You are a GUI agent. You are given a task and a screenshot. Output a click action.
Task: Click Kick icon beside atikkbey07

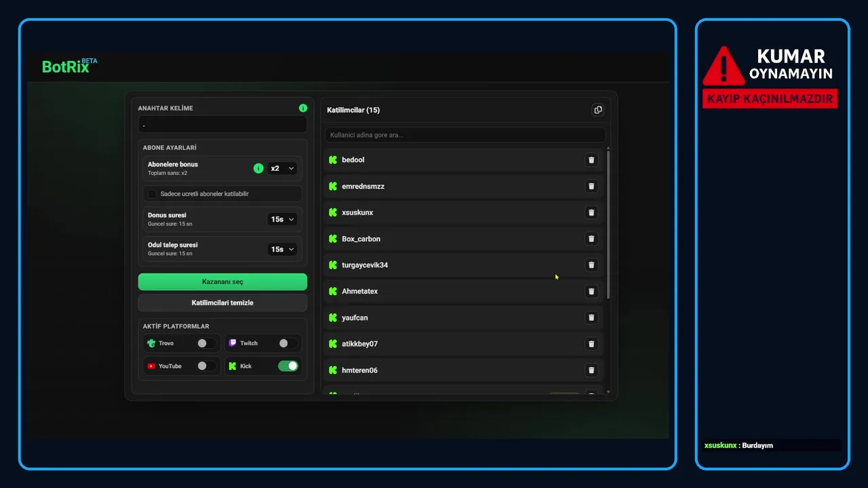tap(333, 344)
